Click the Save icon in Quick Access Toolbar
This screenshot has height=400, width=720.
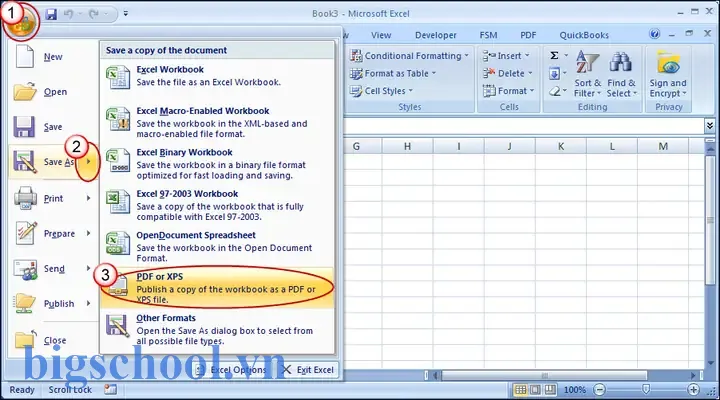[51, 14]
